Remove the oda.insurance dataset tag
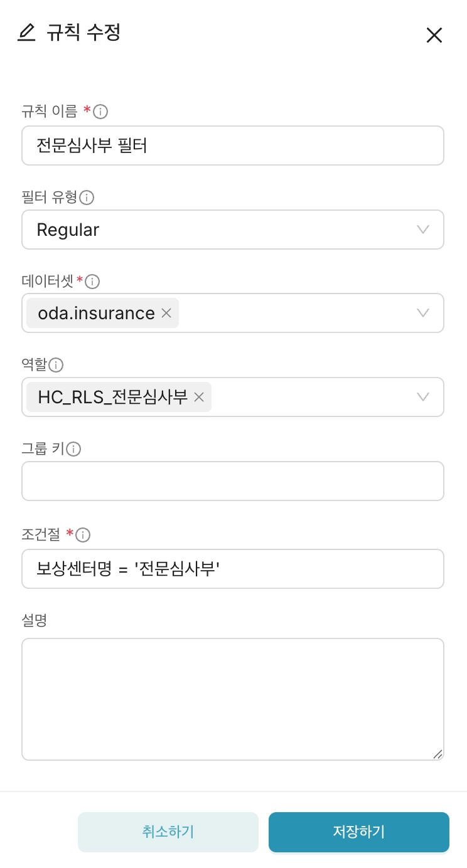This screenshot has height=868, width=467. click(166, 313)
